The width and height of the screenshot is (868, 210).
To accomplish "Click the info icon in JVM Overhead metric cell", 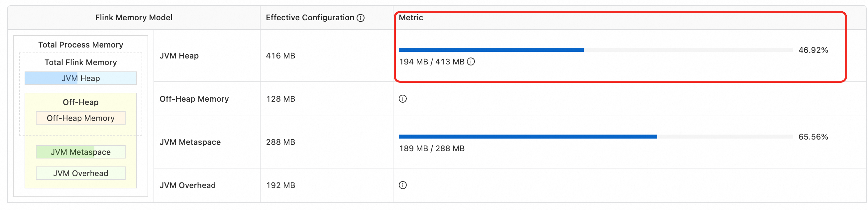I will [403, 185].
